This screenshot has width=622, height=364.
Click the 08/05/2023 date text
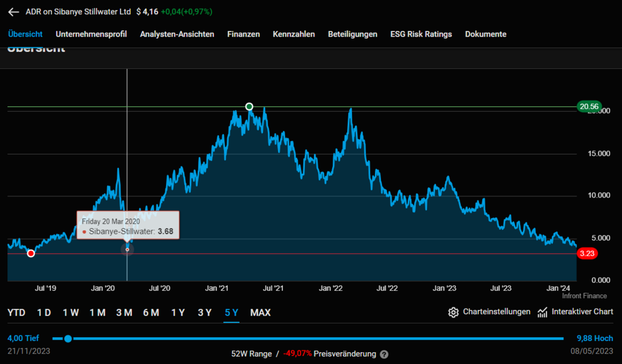(x=592, y=351)
